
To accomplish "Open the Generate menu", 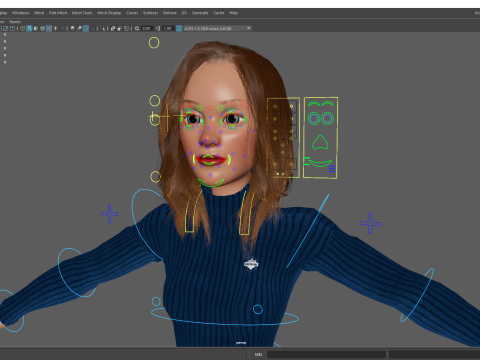I will pos(200,13).
